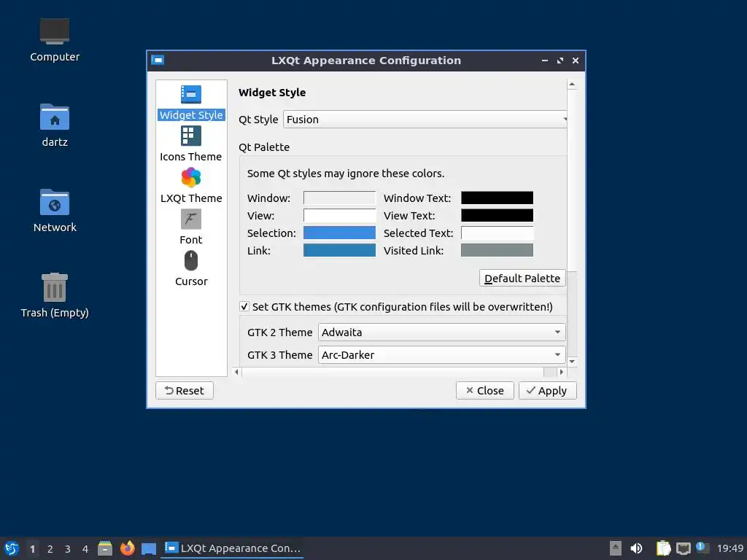Pick the View Text color swatch
Screen dimensions: 747x560
pos(497,216)
